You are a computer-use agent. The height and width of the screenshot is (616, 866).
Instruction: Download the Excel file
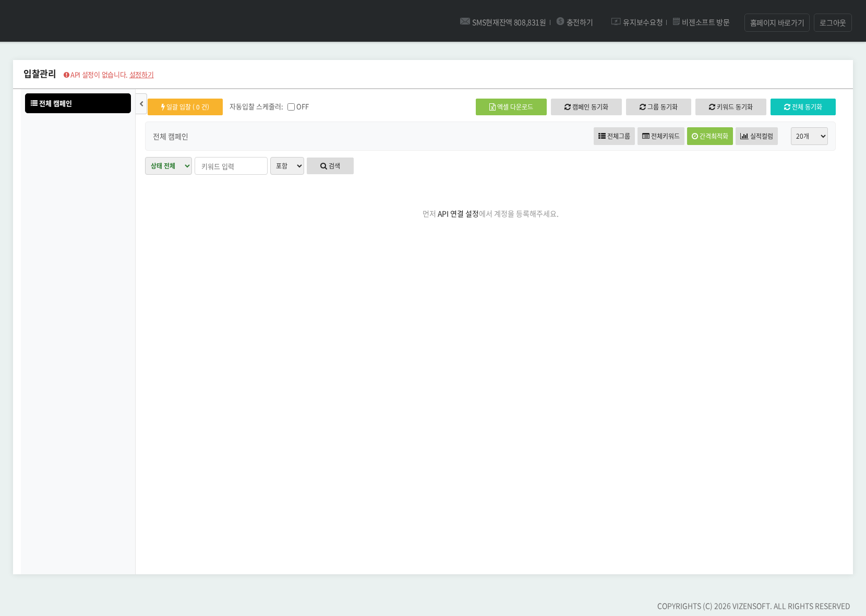coord(511,107)
